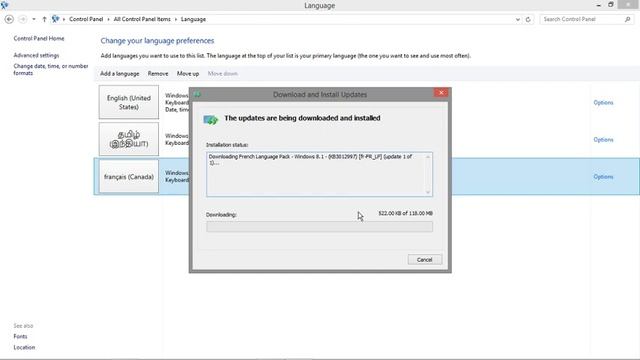Select the Tamil (India) language tile
Viewport: 640px width, 360px height.
pyautogui.click(x=129, y=139)
